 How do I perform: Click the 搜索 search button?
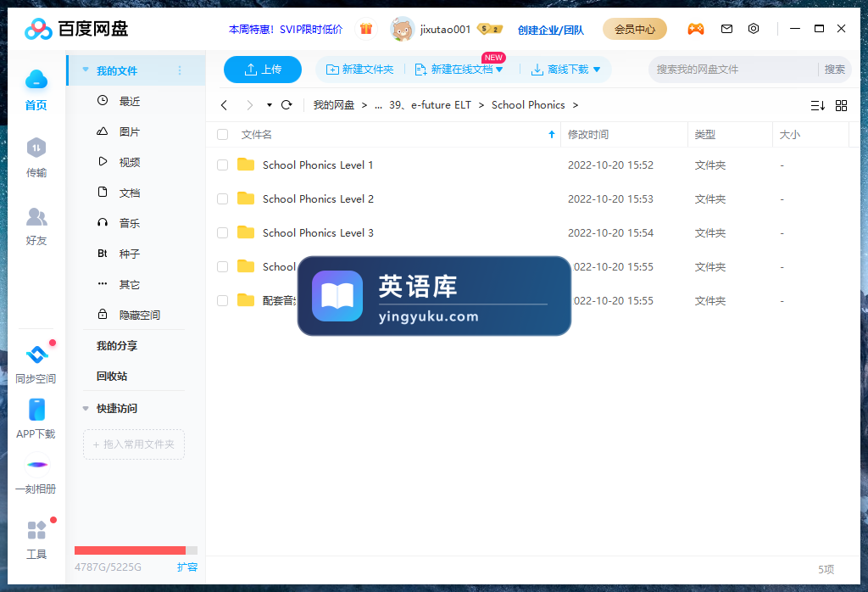pyautogui.click(x=834, y=70)
